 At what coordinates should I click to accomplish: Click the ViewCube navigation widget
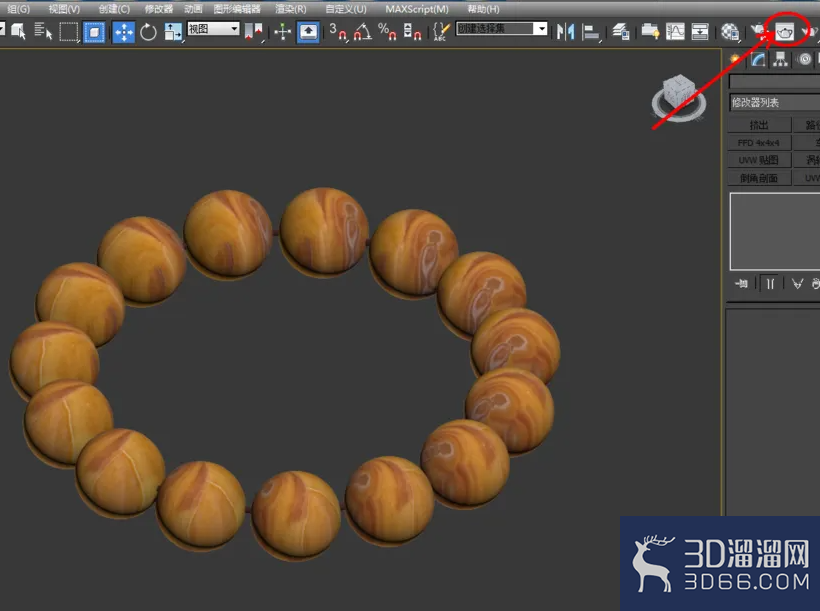[678, 98]
